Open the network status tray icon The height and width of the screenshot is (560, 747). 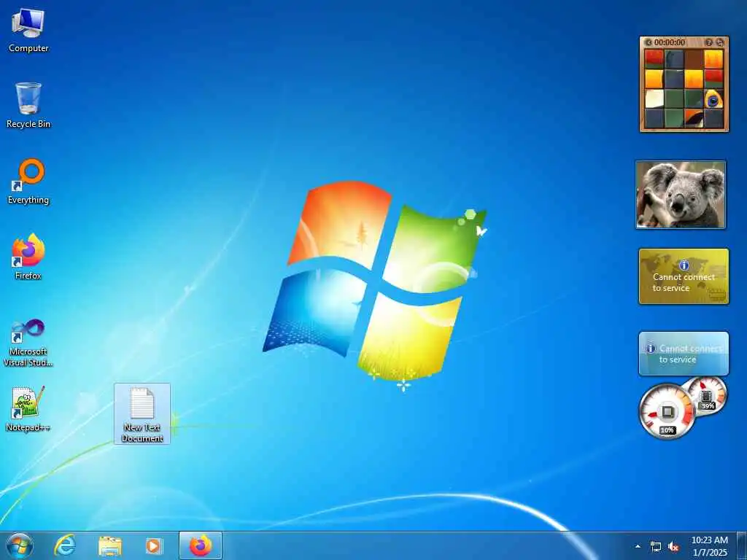click(656, 547)
